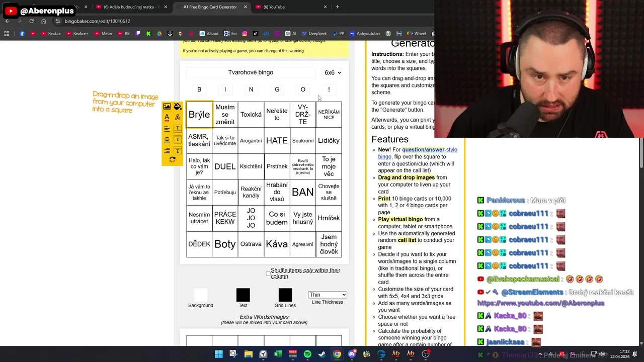644x362 pixels.
Task: Select the paint bucket fill color icon
Action: coord(178,107)
